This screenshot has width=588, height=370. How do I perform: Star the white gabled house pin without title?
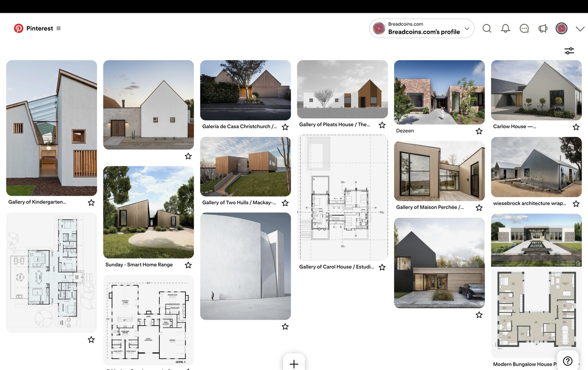[x=188, y=156]
